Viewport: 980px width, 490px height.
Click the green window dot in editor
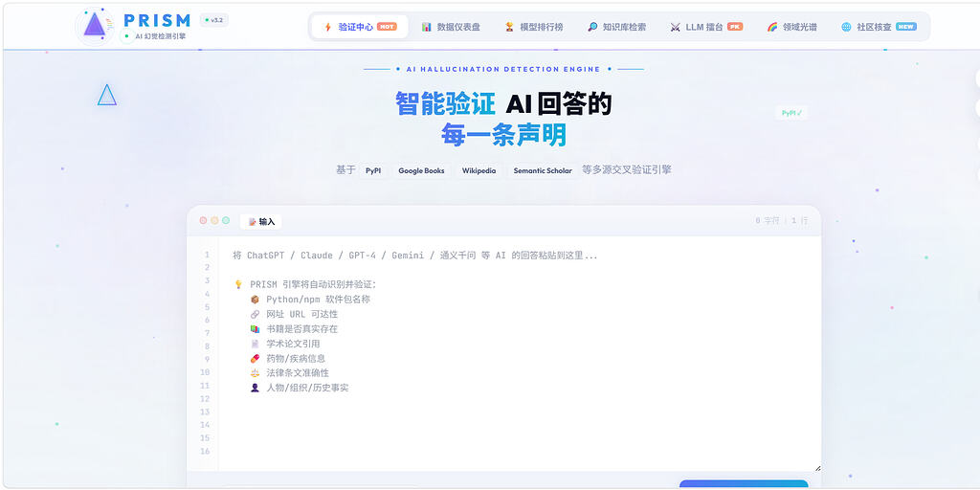pyautogui.click(x=226, y=221)
